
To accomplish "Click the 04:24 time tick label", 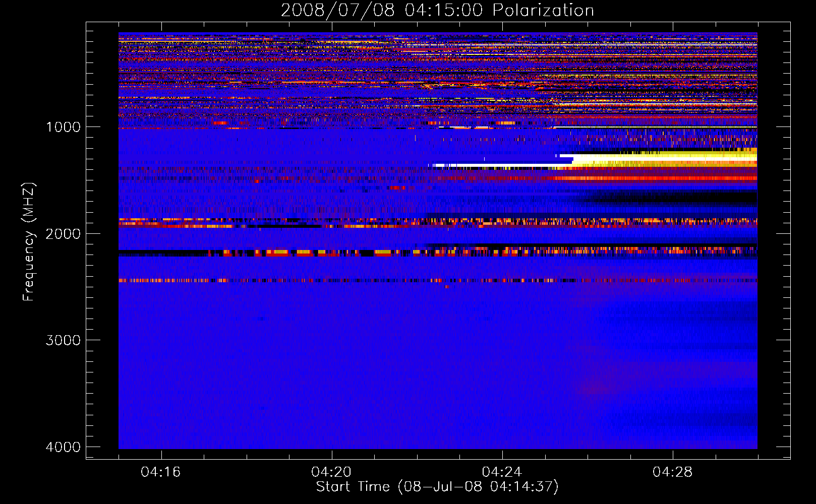I will click(502, 472).
